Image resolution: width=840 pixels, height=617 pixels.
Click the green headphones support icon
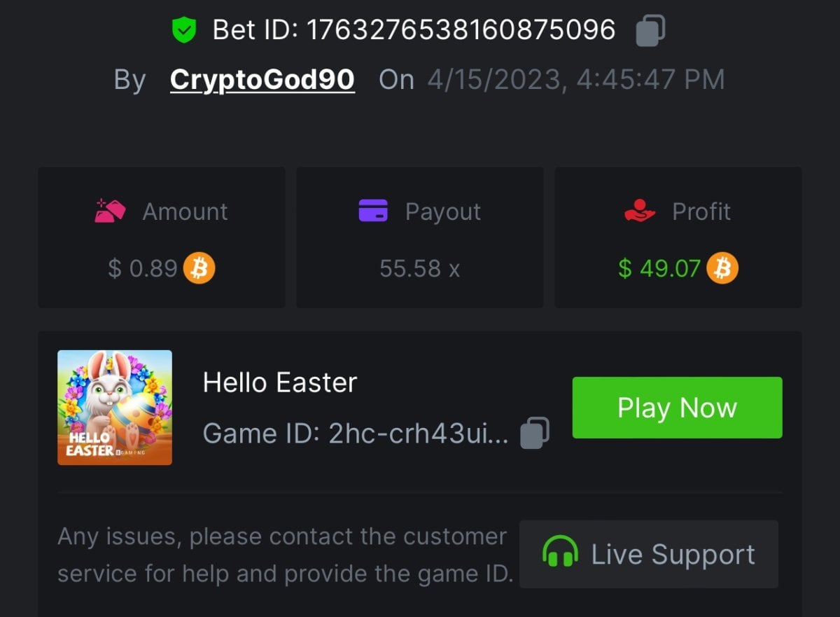560,553
